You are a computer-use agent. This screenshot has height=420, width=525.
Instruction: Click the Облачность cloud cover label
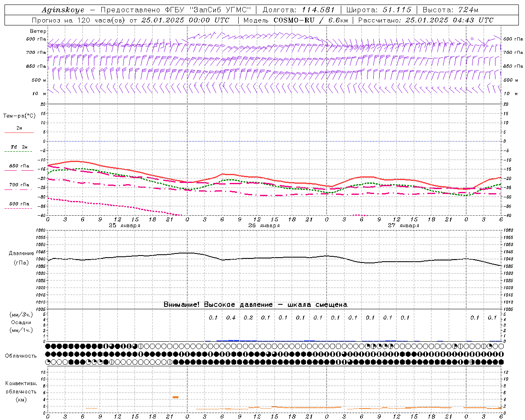pyautogui.click(x=21, y=356)
